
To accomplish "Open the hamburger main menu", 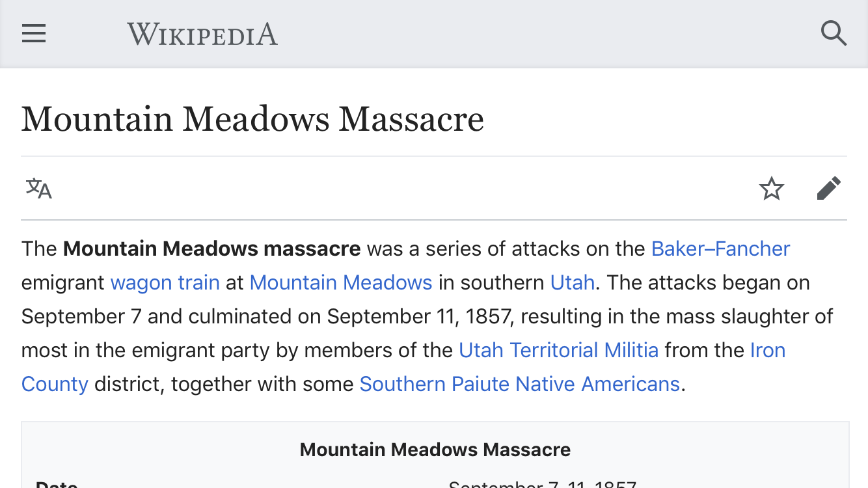I will click(34, 33).
